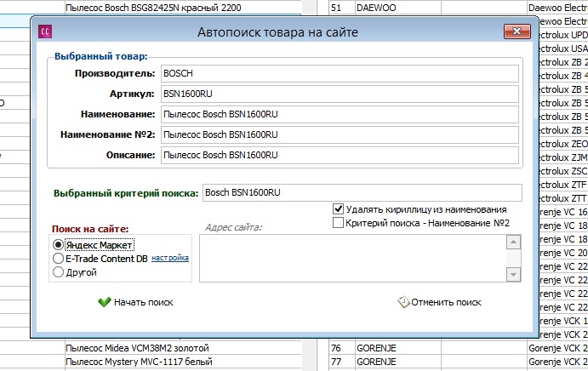The image size is (588, 371).
Task: Open the настройка link
Action: click(170, 258)
